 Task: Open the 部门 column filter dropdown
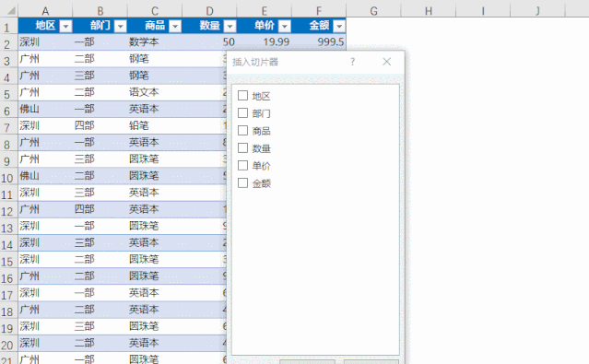tap(121, 26)
